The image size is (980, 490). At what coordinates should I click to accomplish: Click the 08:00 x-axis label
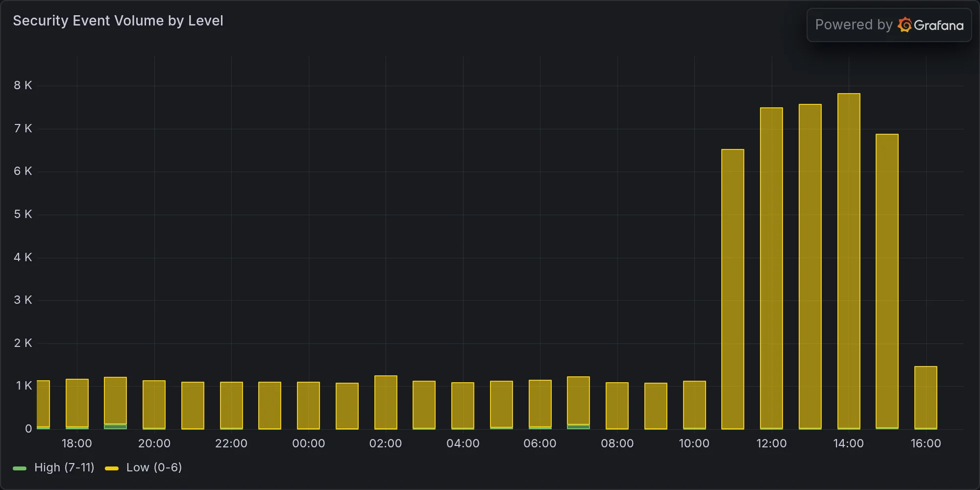pos(617,443)
